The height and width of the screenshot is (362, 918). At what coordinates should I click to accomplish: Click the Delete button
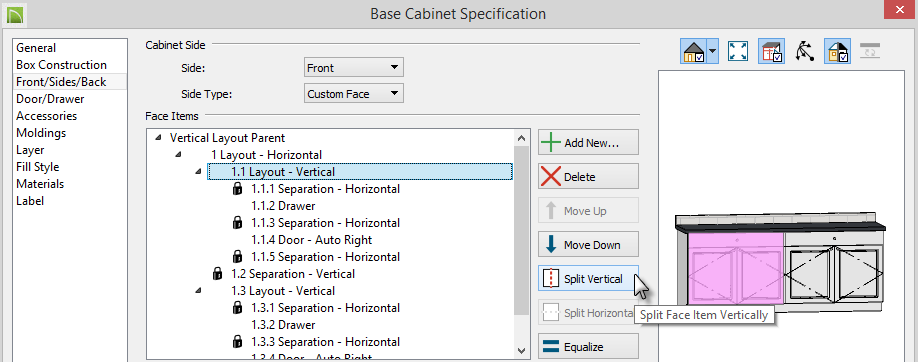click(x=588, y=176)
